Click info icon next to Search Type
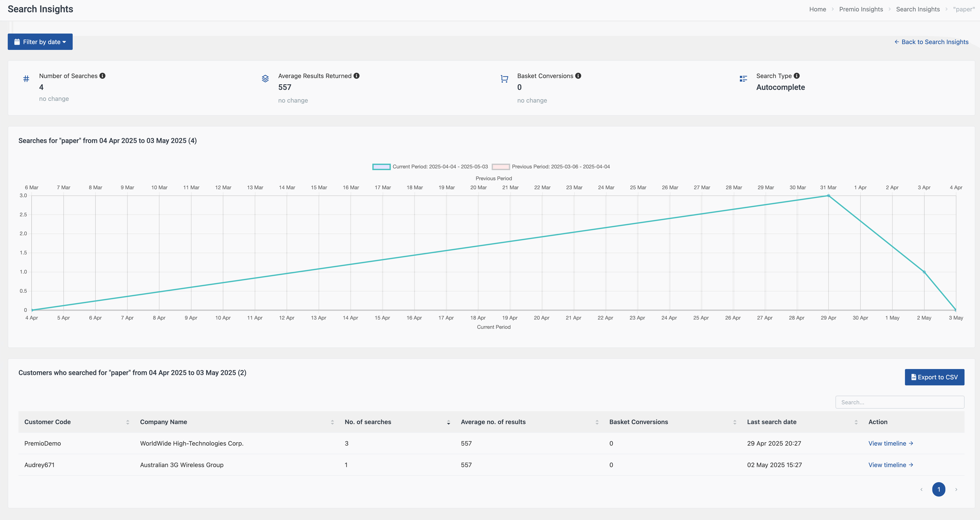 pyautogui.click(x=797, y=76)
